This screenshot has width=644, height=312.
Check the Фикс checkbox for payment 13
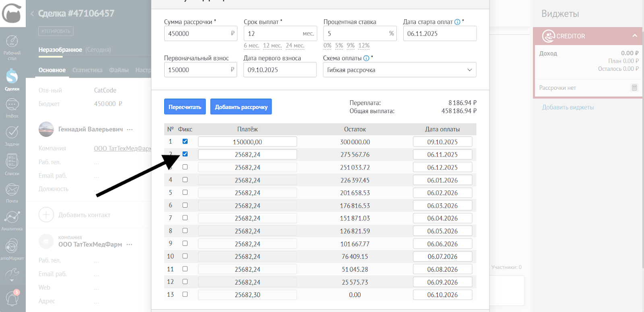185,294
